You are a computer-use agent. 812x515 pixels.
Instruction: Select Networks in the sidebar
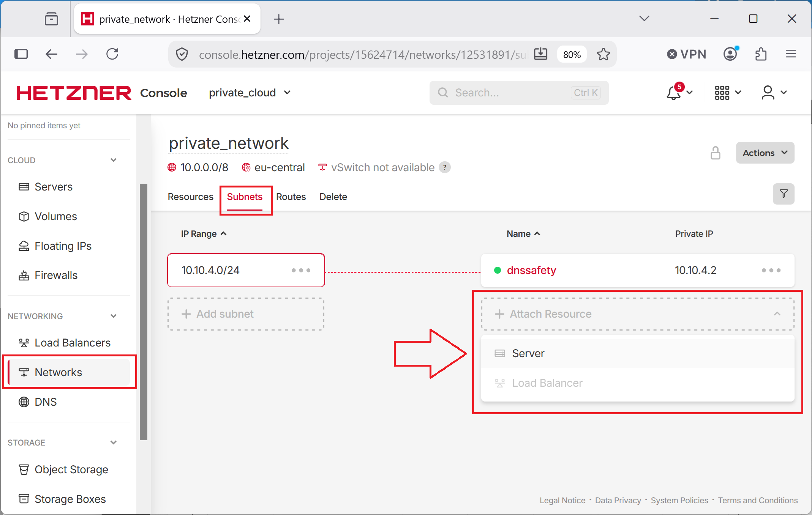tap(68, 372)
